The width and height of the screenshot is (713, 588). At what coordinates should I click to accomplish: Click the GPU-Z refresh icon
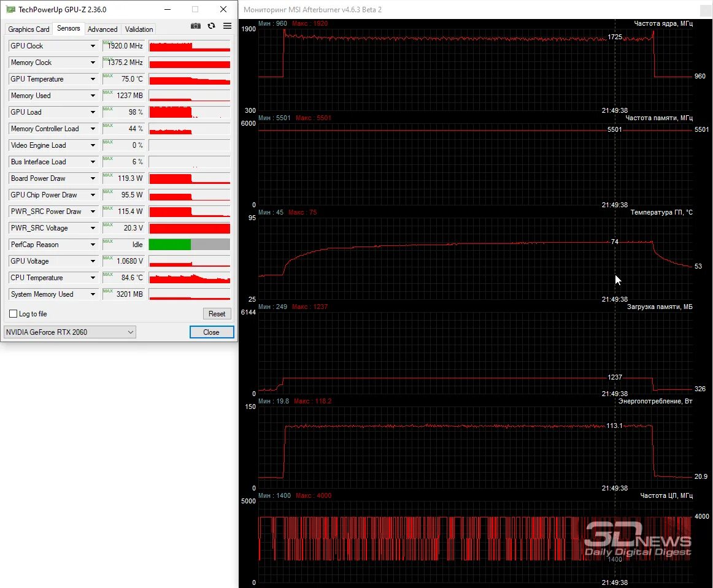(212, 26)
